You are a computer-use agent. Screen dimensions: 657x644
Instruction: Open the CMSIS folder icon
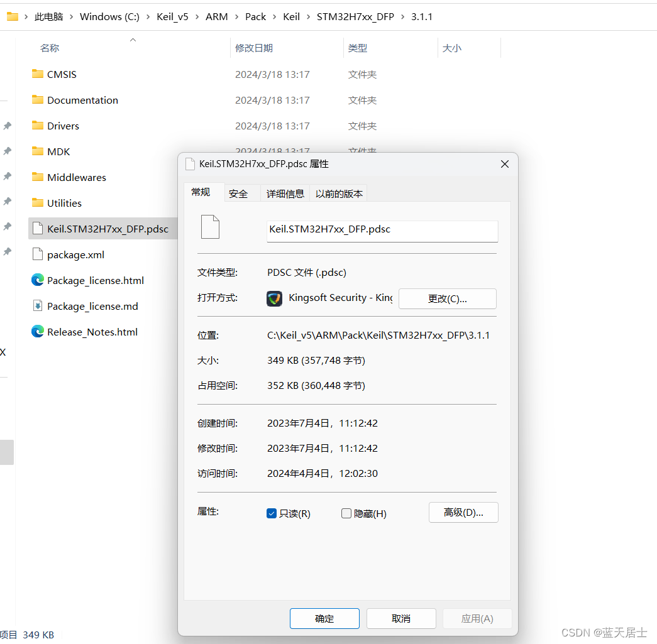pos(38,74)
